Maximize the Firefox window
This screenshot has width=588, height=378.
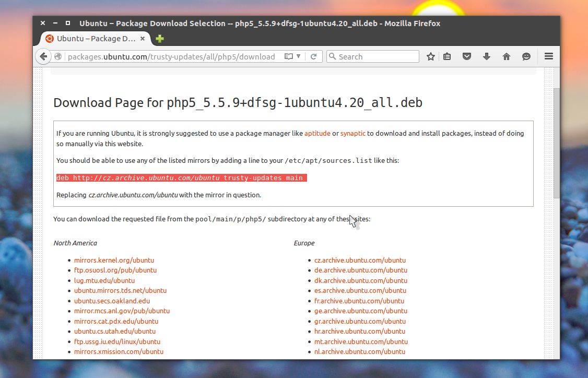(x=68, y=23)
